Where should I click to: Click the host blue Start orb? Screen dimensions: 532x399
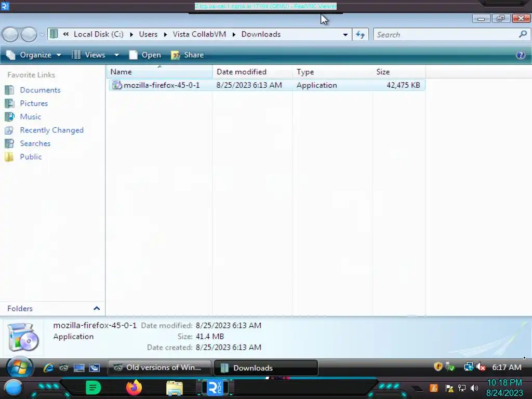(x=14, y=388)
